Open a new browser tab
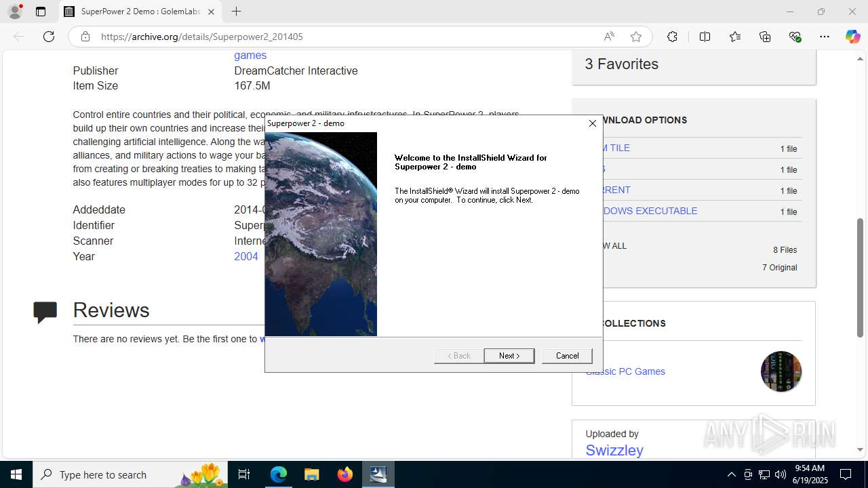Viewport: 868px width, 488px height. (236, 12)
